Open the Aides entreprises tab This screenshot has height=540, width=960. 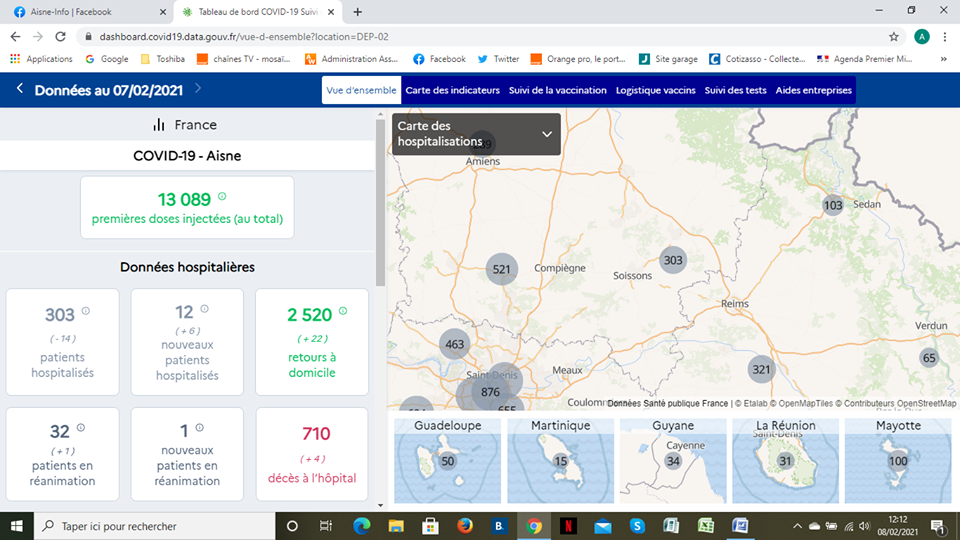(x=813, y=90)
